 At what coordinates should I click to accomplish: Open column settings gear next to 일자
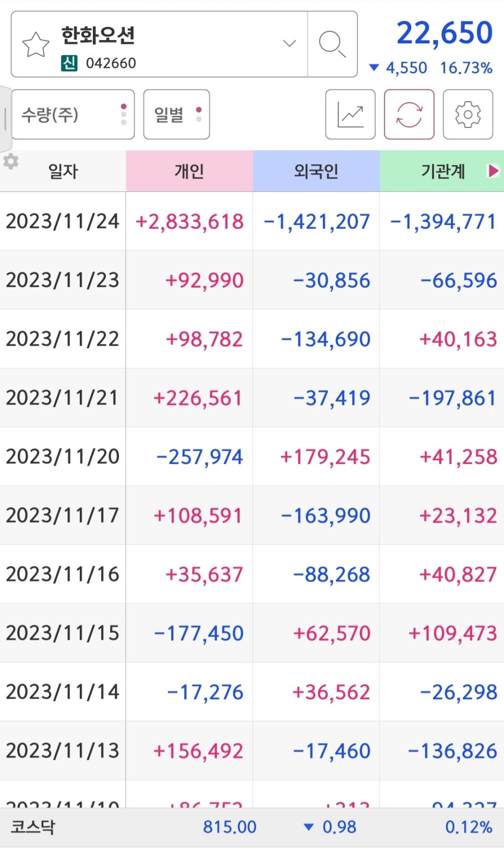coord(11,162)
